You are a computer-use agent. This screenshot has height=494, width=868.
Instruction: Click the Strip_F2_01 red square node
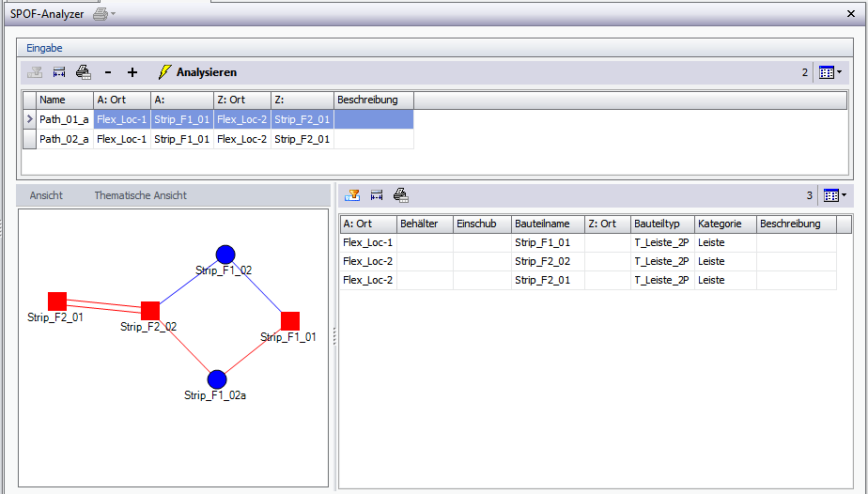tap(57, 301)
